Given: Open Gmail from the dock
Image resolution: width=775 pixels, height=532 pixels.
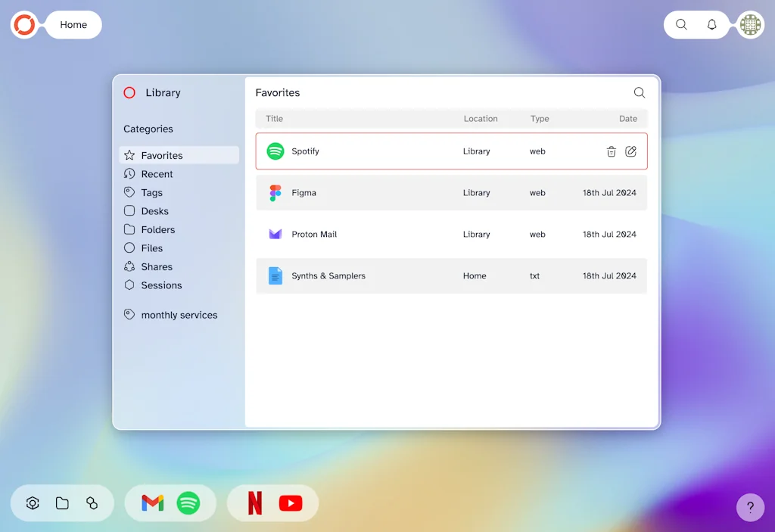Looking at the screenshot, I should [151, 502].
